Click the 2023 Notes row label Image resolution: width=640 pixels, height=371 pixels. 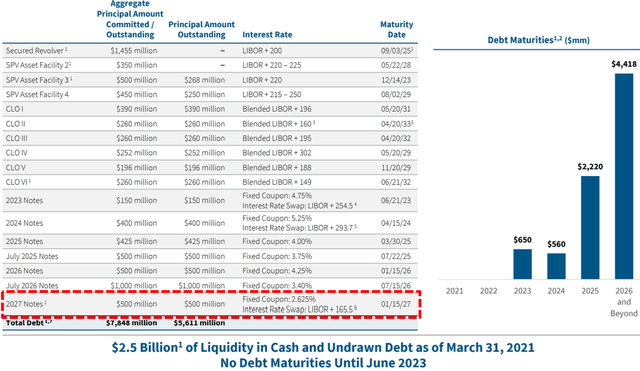point(24,200)
